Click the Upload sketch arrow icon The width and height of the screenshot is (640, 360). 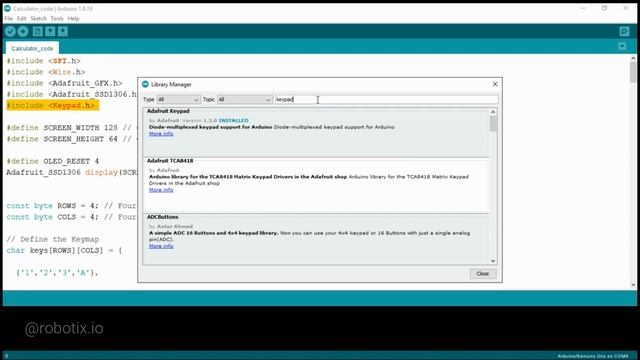(x=23, y=31)
